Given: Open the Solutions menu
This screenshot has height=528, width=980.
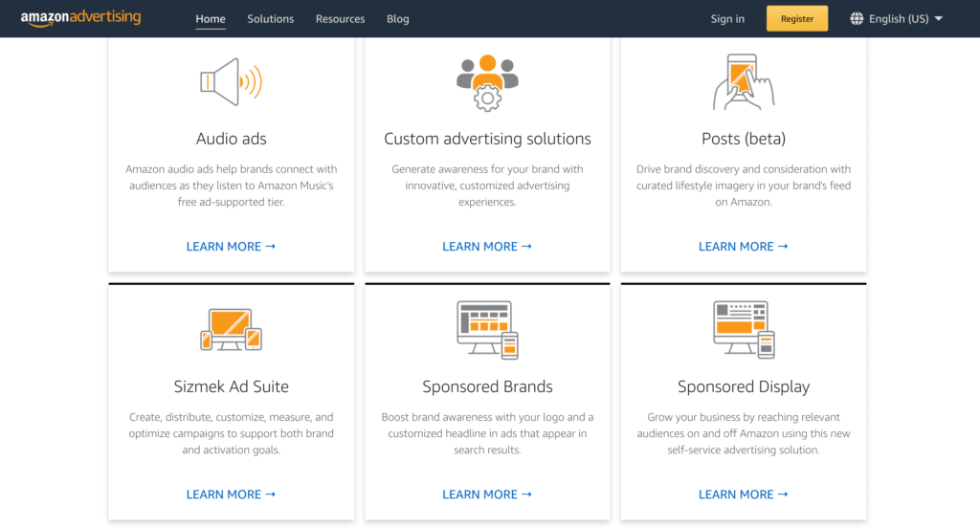Looking at the screenshot, I should coord(271,19).
